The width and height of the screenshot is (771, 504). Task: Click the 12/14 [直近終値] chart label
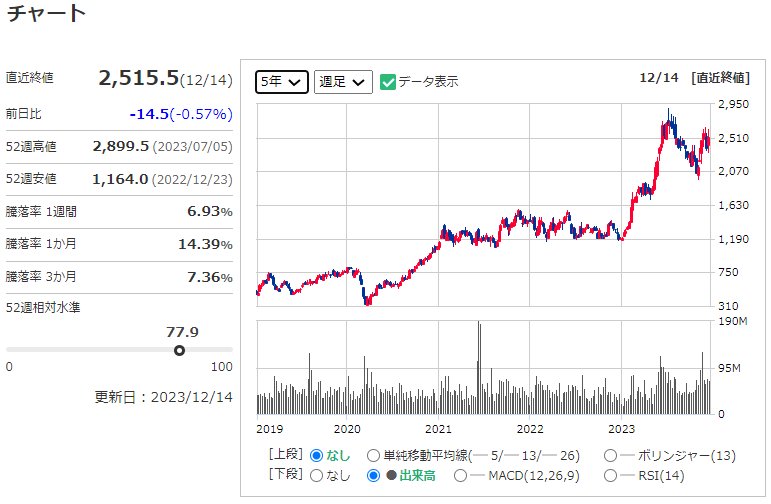(693, 78)
